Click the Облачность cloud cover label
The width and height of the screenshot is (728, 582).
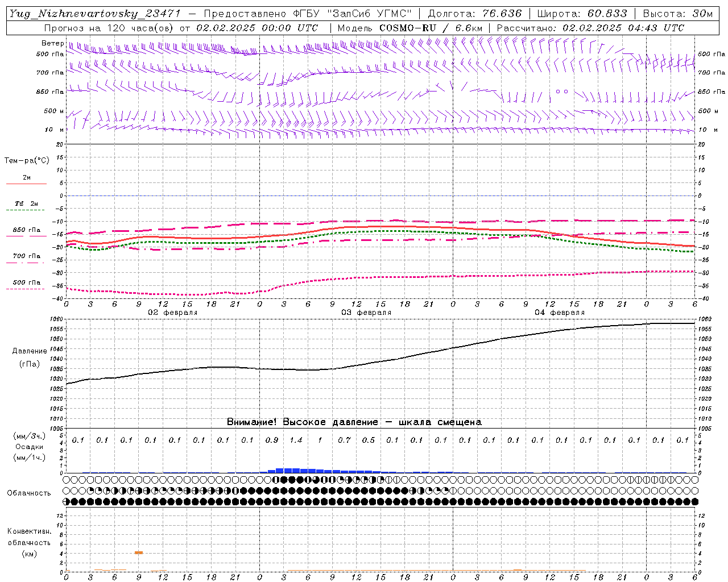(x=29, y=493)
